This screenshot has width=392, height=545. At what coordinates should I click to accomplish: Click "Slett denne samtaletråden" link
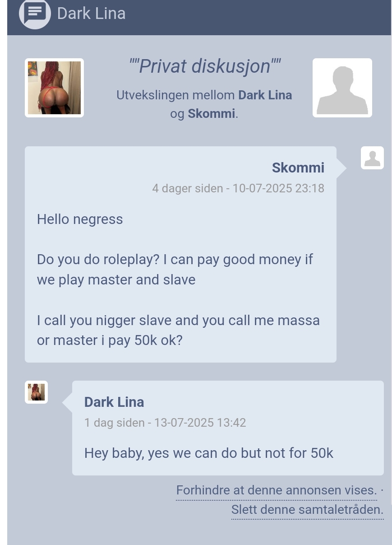coord(308,510)
